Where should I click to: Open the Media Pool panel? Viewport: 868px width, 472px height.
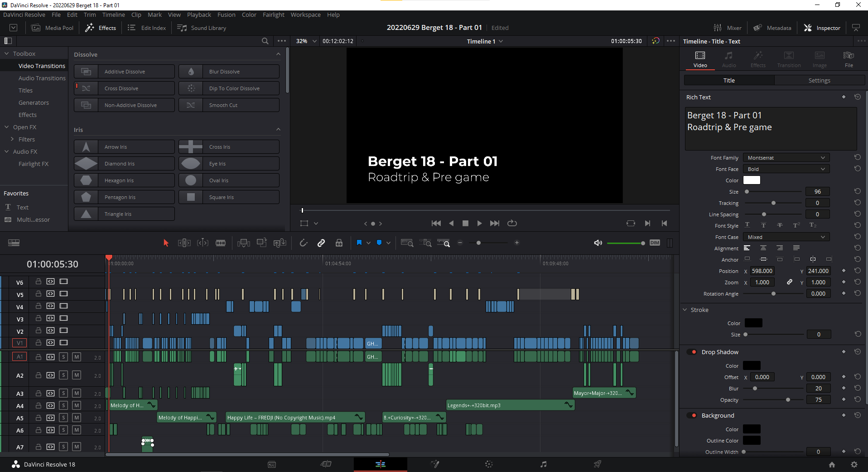click(53, 28)
